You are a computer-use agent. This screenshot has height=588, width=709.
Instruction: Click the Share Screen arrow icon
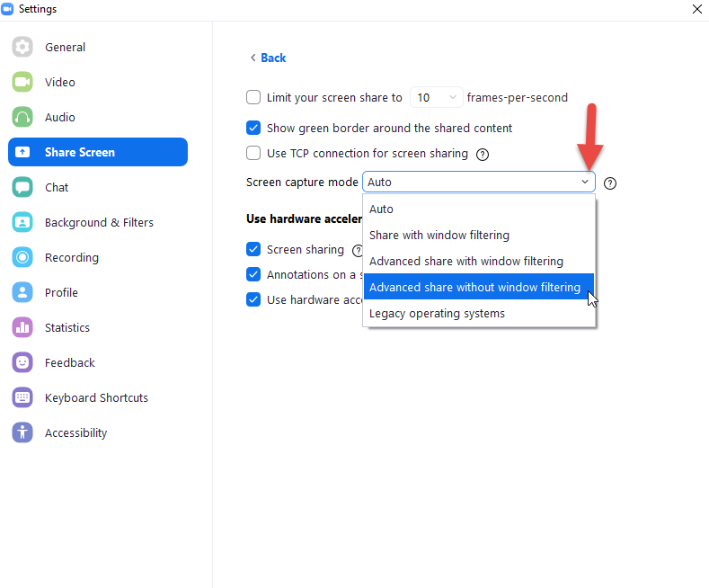22,152
